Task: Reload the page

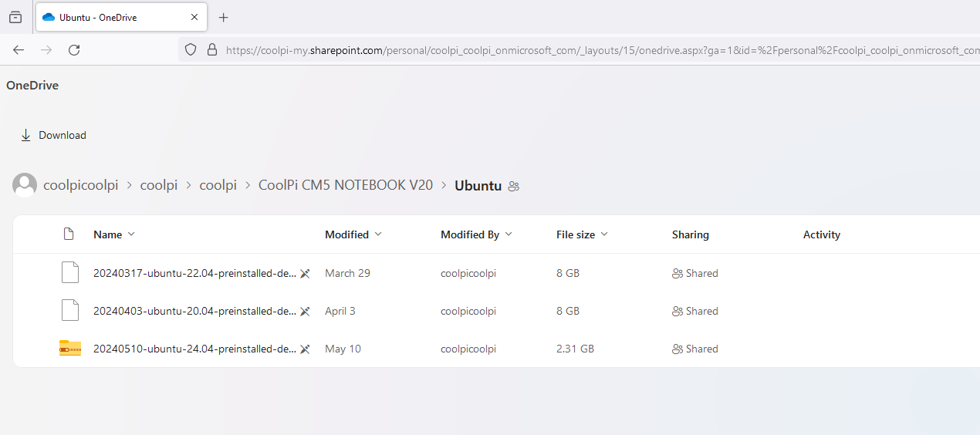Action: click(x=74, y=49)
